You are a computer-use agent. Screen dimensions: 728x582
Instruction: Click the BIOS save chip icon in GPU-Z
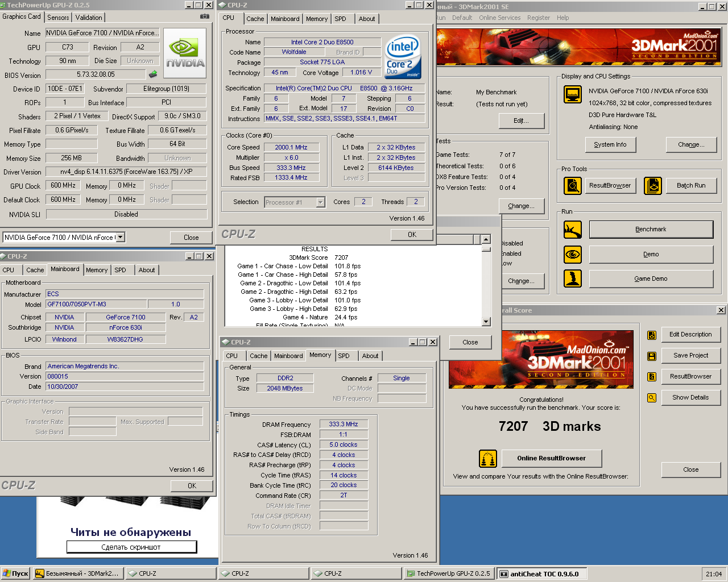pyautogui.click(x=153, y=74)
